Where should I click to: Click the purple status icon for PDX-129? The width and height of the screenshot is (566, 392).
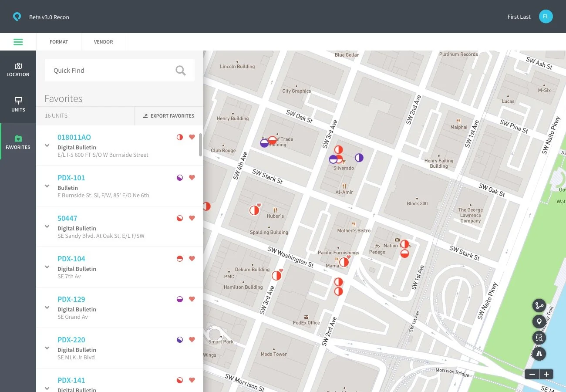(180, 299)
